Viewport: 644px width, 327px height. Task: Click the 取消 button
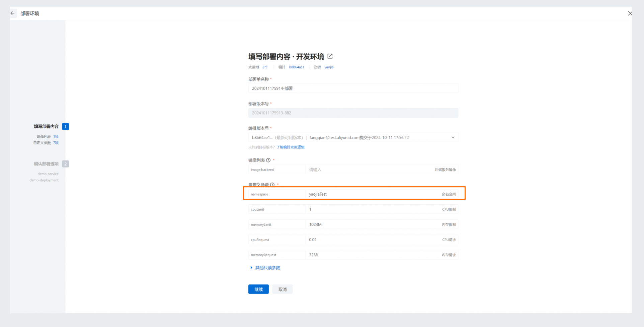pos(283,289)
